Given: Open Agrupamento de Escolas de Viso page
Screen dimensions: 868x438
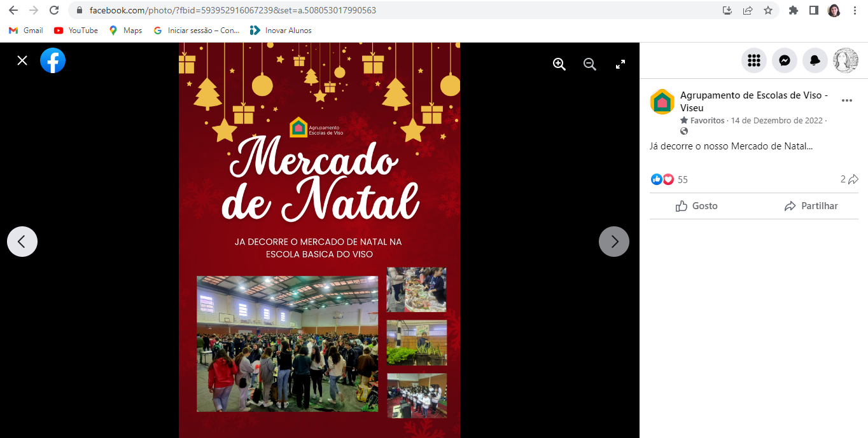Looking at the screenshot, I should pos(754,102).
